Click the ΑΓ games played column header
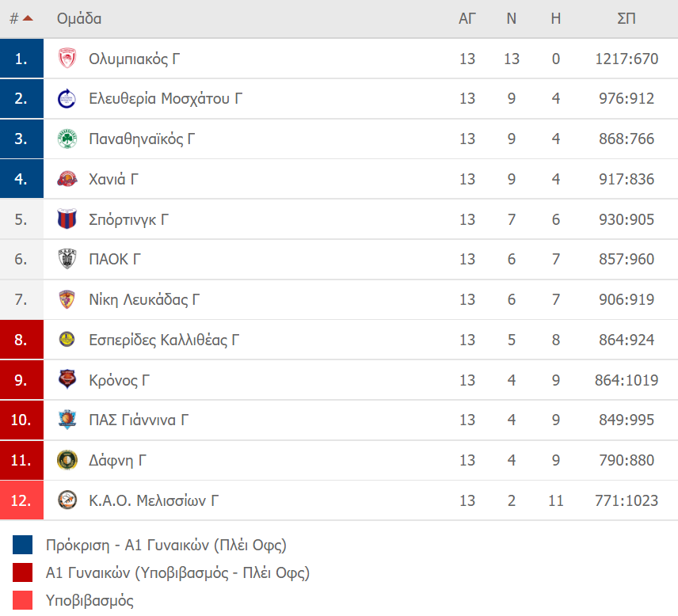The height and width of the screenshot is (616, 678). coord(467,18)
